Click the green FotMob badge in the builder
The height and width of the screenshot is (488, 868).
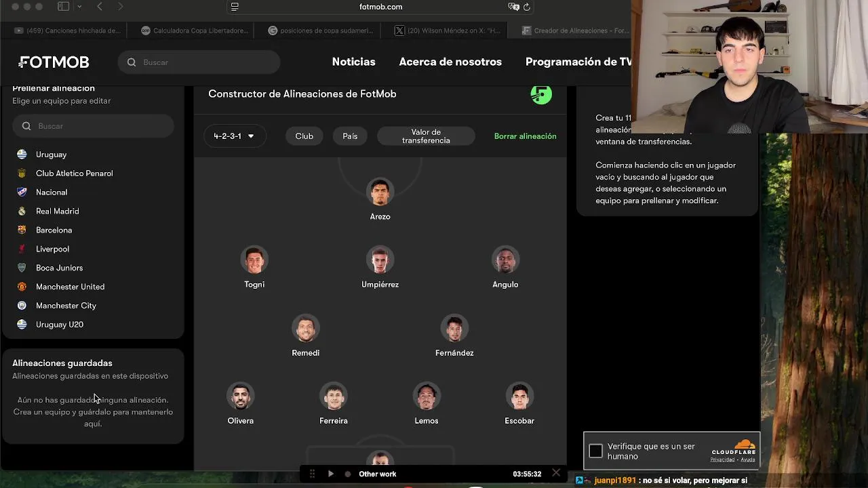(541, 94)
